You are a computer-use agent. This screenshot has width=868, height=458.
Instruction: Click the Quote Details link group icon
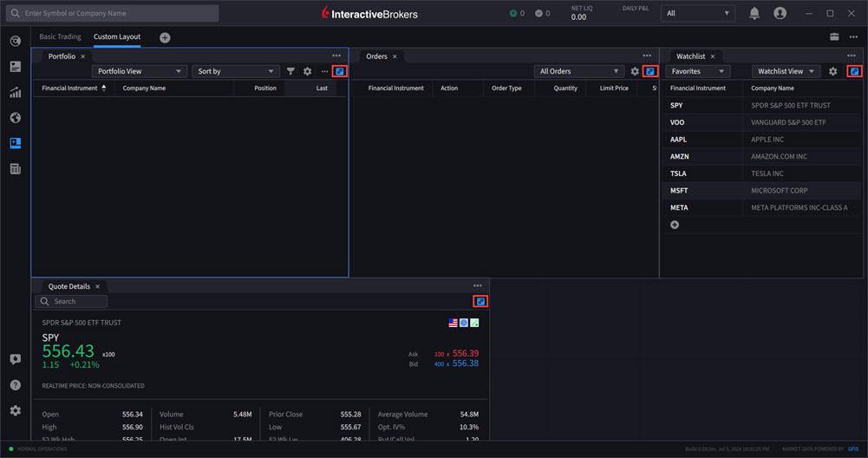pyautogui.click(x=480, y=301)
